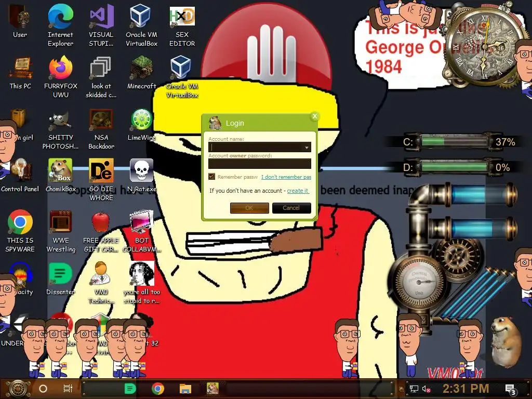Click OK in the Login dialog

[249, 208]
